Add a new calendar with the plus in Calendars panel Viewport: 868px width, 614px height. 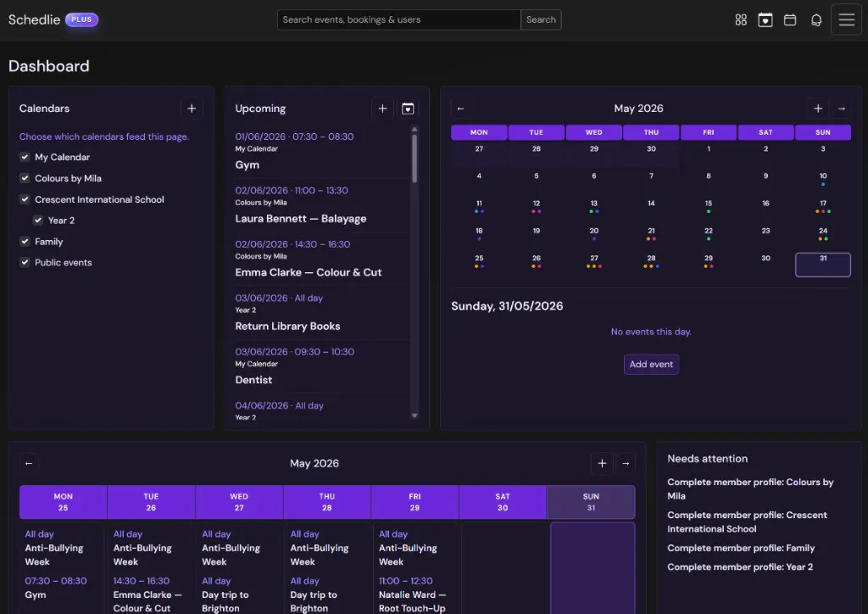[x=192, y=109]
